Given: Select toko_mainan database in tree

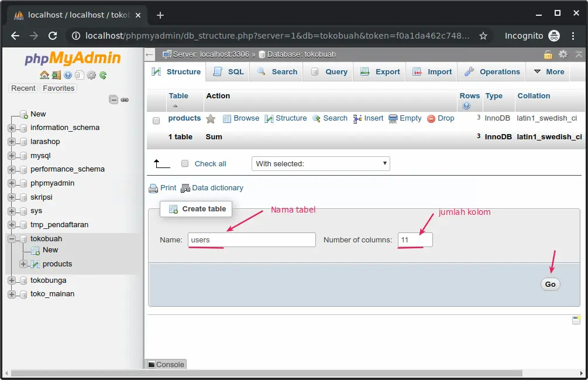Looking at the screenshot, I should 52,294.
